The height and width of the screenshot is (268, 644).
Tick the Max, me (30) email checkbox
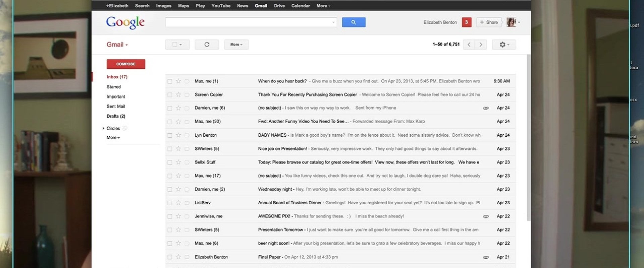170,122
